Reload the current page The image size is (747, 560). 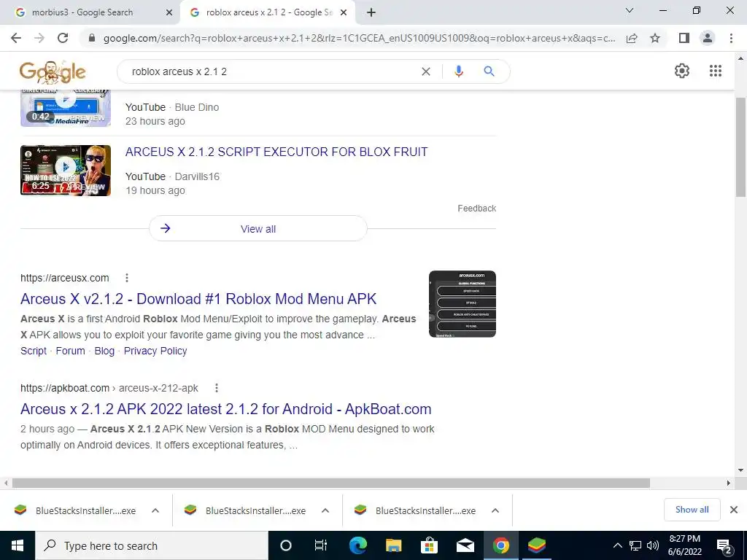pyautogui.click(x=63, y=38)
